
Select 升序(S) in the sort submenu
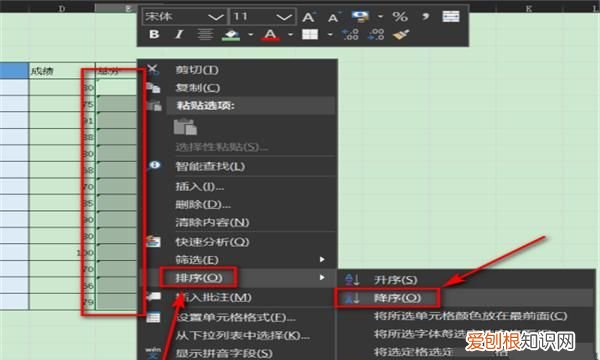click(x=395, y=280)
